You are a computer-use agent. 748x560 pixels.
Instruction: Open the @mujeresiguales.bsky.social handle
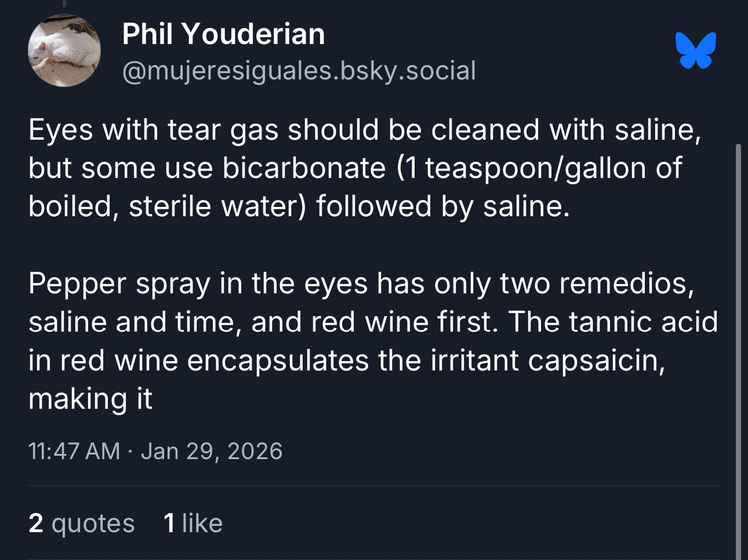click(x=299, y=71)
